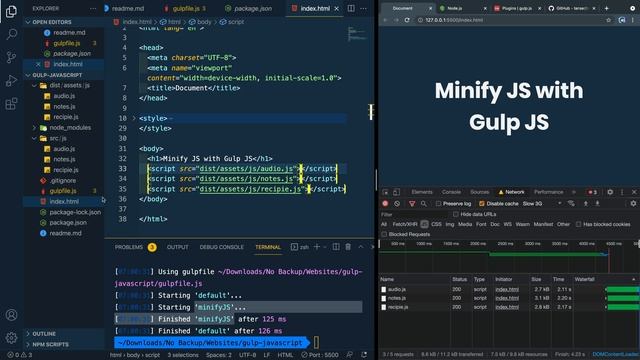
Task: Switch to the readme.md editor tab
Action: [127, 8]
